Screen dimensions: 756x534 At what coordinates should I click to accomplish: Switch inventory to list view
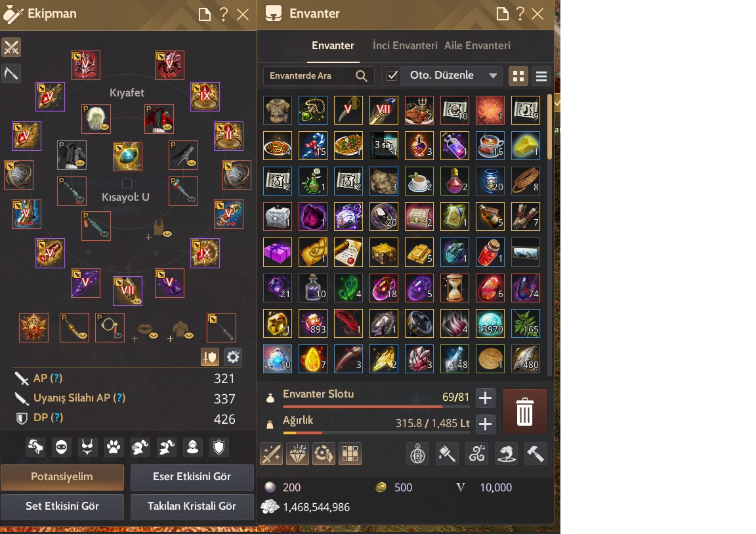(x=541, y=76)
